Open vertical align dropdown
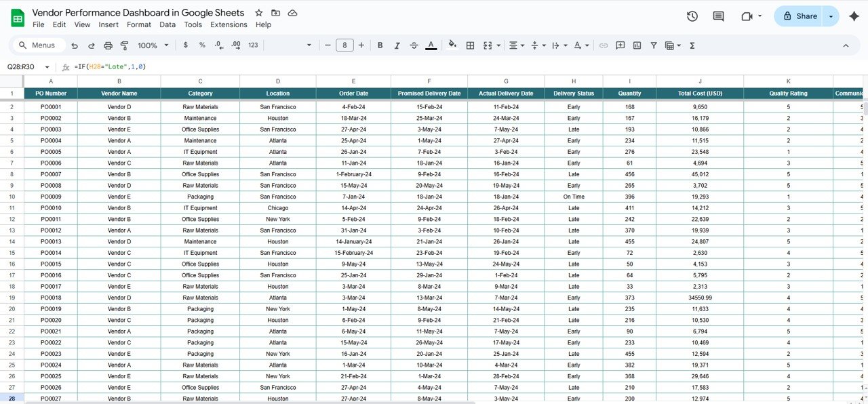This screenshot has width=868, height=404. click(538, 45)
